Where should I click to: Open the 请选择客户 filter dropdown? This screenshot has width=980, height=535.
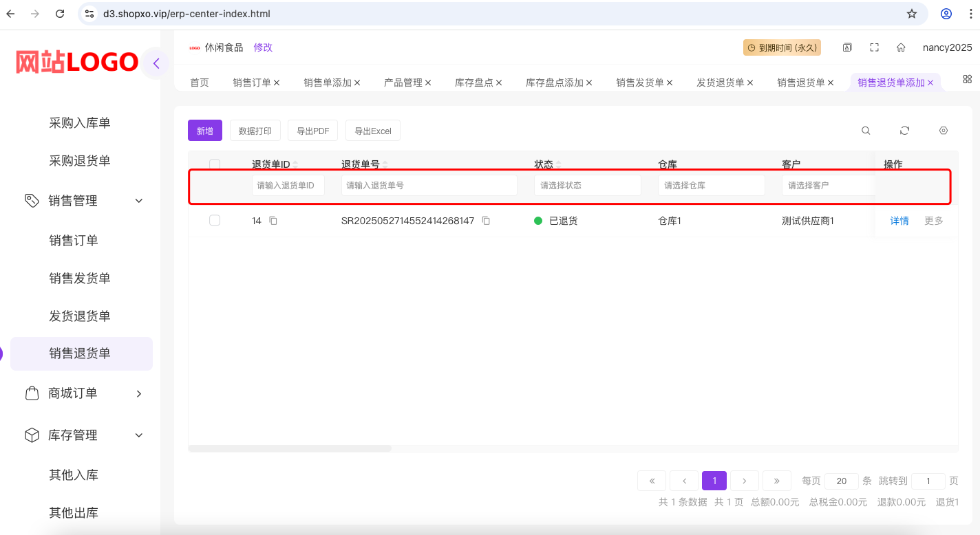pyautogui.click(x=829, y=186)
